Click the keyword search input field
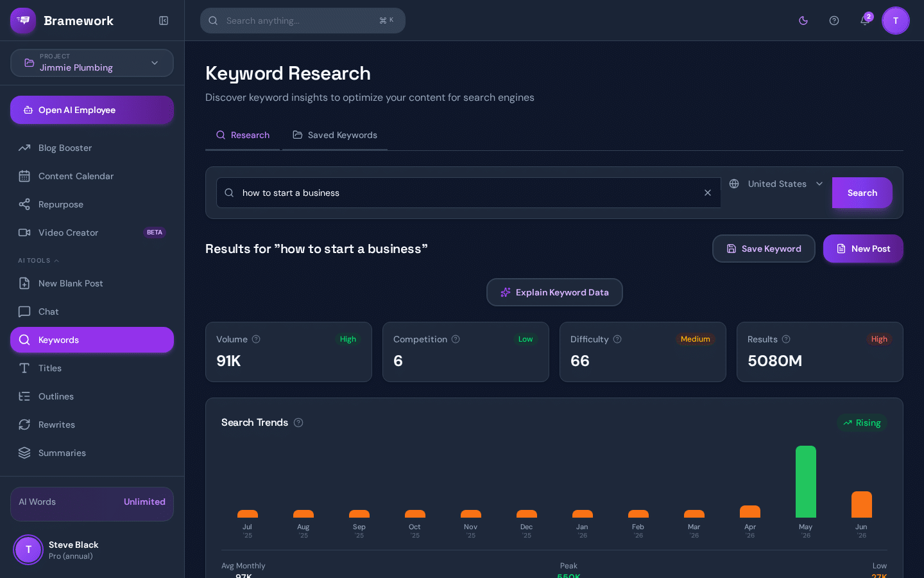Screen dimensions: 924x578 (x=468, y=193)
